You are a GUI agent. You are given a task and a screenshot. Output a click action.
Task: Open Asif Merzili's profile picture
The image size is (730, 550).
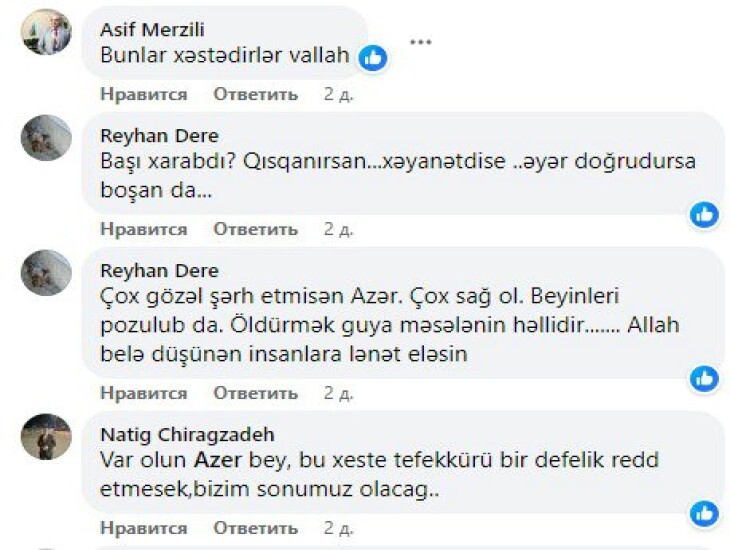point(46,32)
